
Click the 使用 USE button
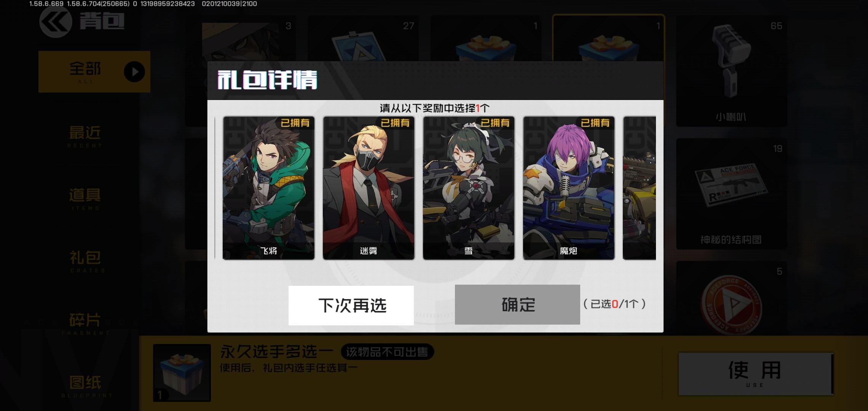pos(756,374)
